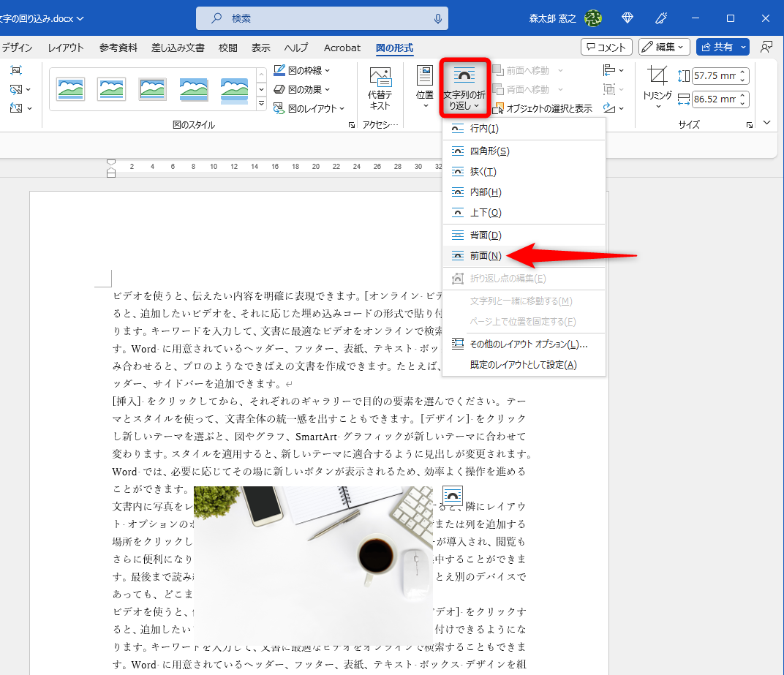The width and height of the screenshot is (784, 675).
Task: Open the 共有 dropdown arrow
Action: point(743,47)
